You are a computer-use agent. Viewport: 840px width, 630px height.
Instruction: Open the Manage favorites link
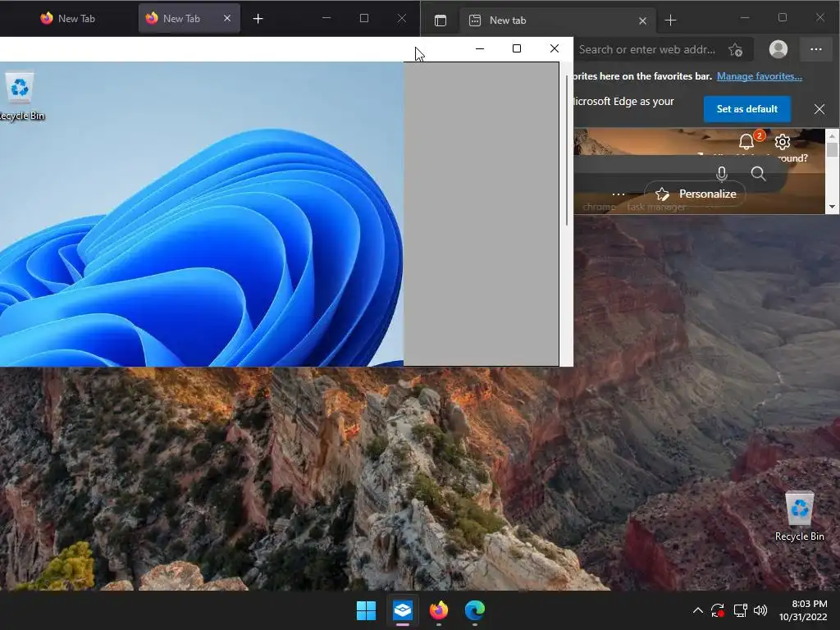759,76
